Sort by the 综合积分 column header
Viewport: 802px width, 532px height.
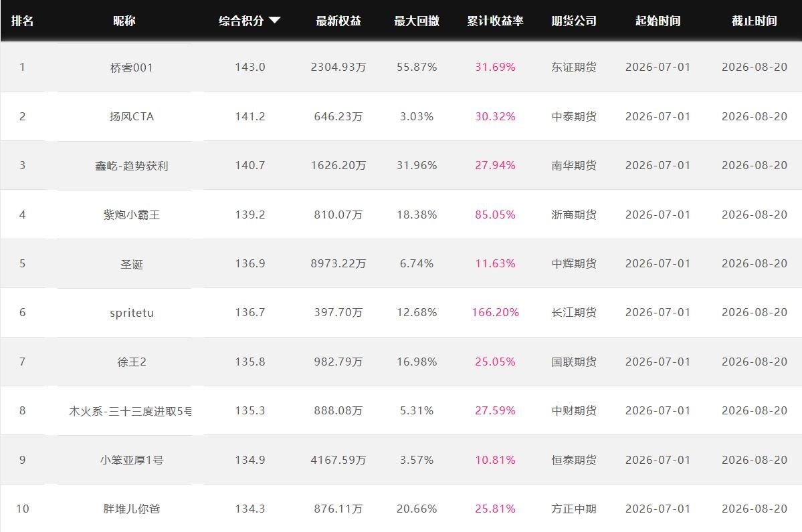[241, 21]
